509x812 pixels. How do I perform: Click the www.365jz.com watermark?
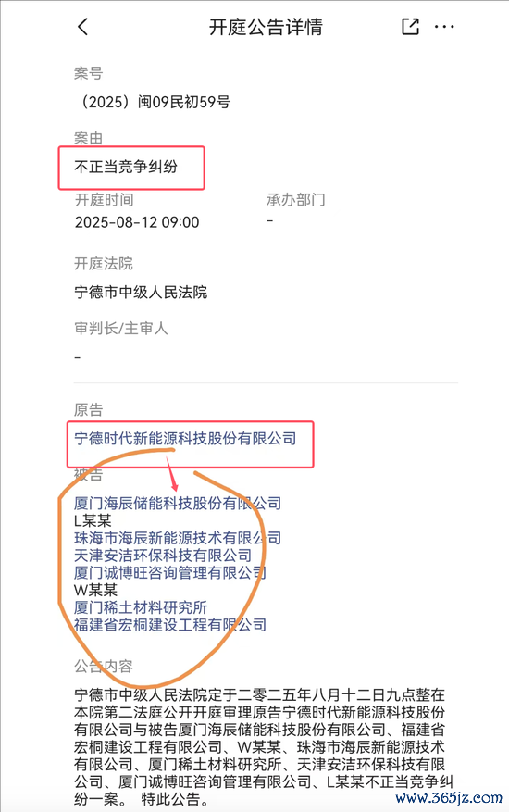point(449,797)
